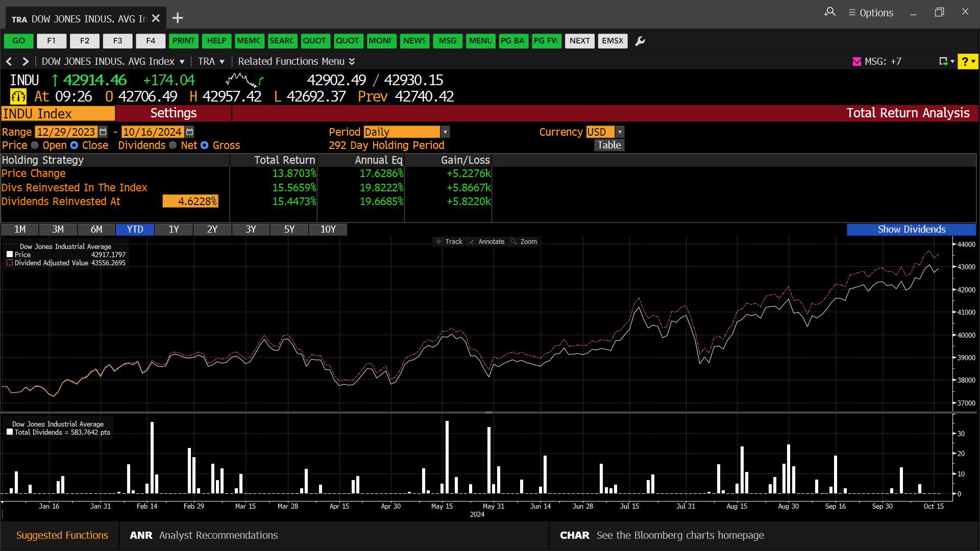Click the Dividends Reinvested At rate field
Viewport: 980px width, 551px height.
tap(190, 201)
